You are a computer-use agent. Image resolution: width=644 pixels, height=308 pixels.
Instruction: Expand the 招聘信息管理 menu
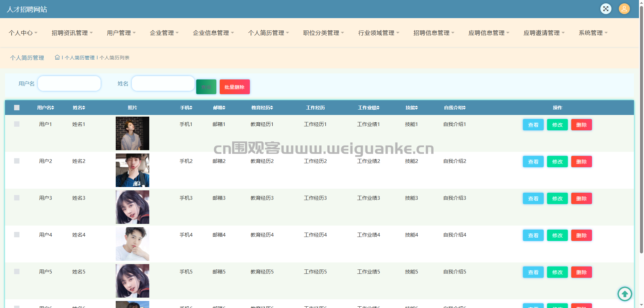pos(434,33)
